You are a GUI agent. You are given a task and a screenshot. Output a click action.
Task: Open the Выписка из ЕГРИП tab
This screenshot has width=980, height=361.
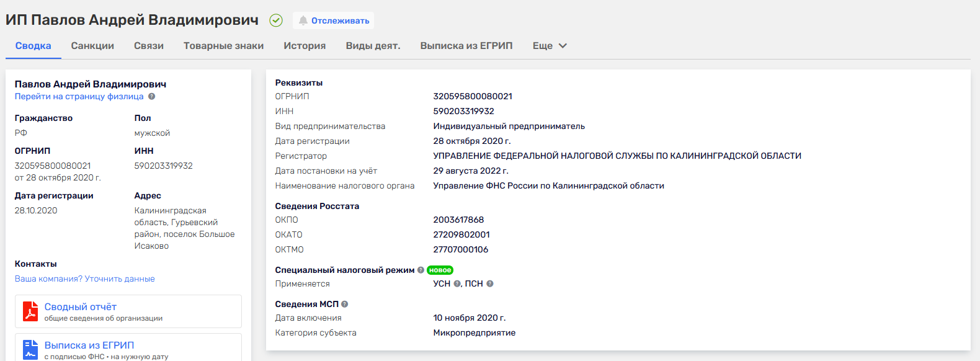point(466,46)
